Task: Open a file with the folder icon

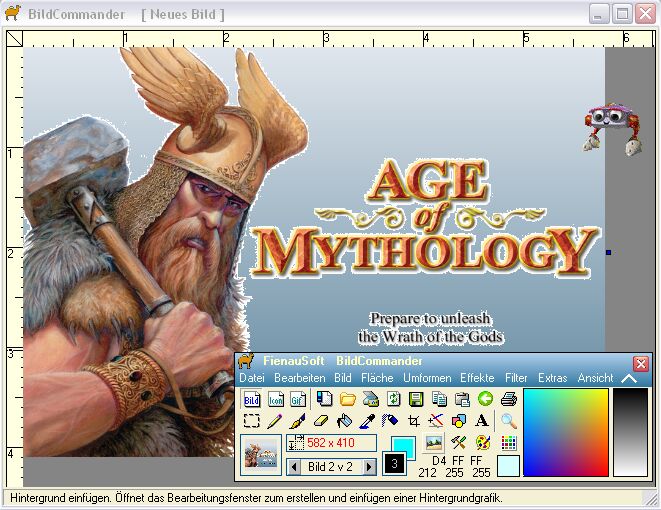Action: click(x=347, y=399)
